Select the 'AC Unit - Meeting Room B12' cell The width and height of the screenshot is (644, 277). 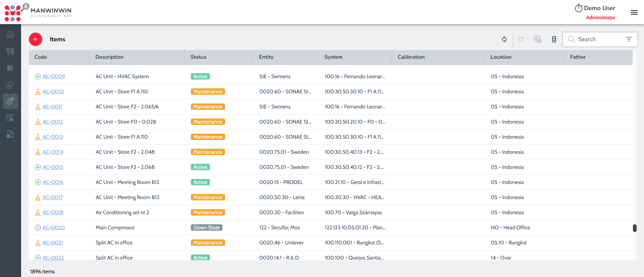pos(127,182)
